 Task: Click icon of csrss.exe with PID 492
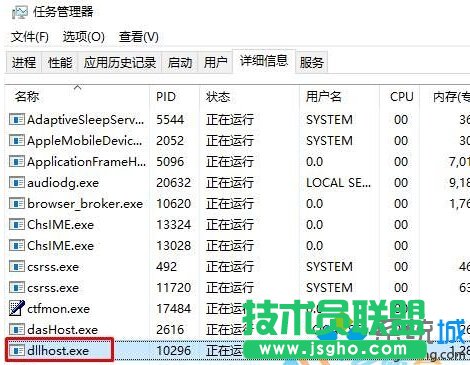(x=17, y=266)
